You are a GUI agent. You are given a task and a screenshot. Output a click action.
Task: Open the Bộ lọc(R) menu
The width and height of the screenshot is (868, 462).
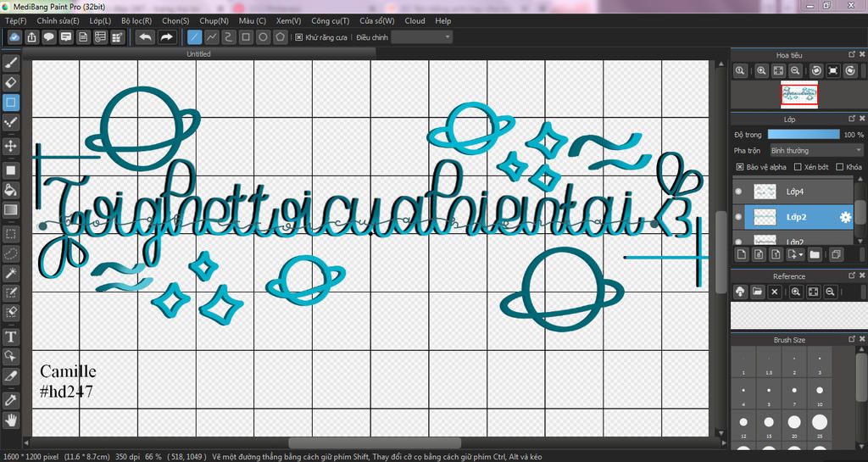coord(136,20)
